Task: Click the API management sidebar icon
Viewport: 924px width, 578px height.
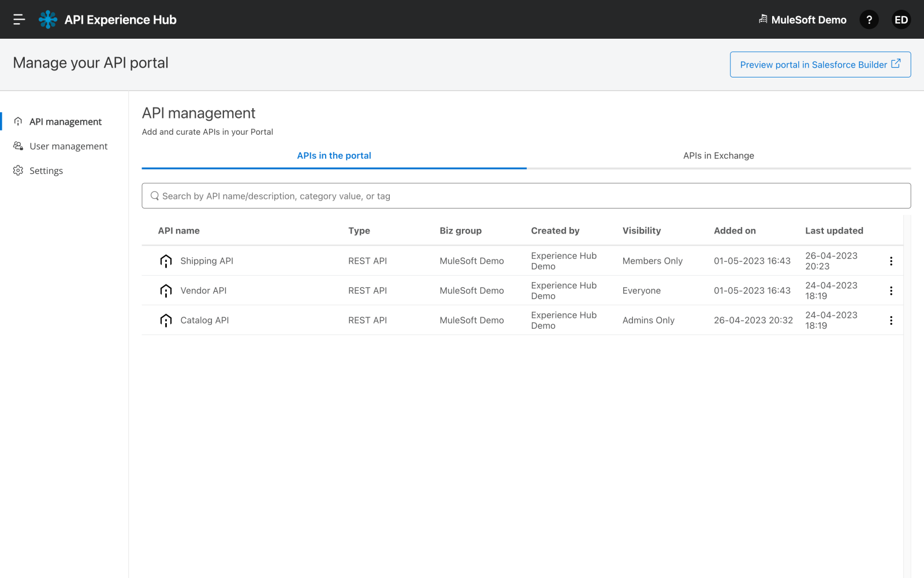Action: click(x=18, y=121)
